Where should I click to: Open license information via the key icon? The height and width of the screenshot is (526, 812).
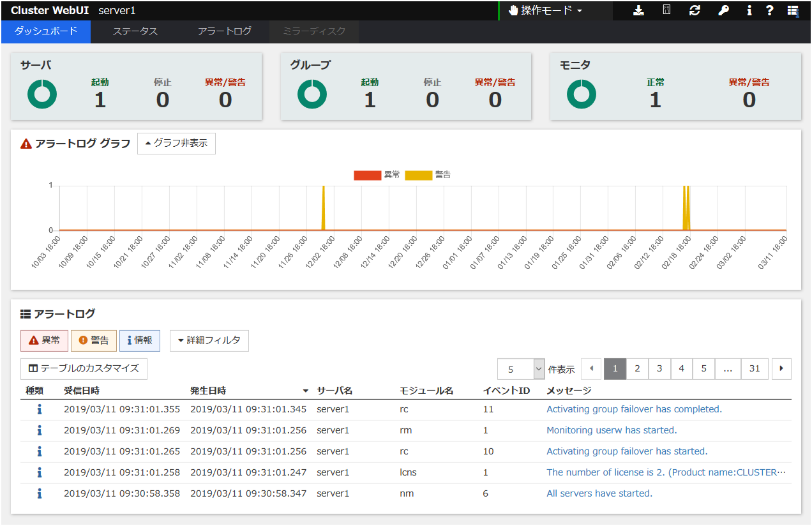(723, 10)
